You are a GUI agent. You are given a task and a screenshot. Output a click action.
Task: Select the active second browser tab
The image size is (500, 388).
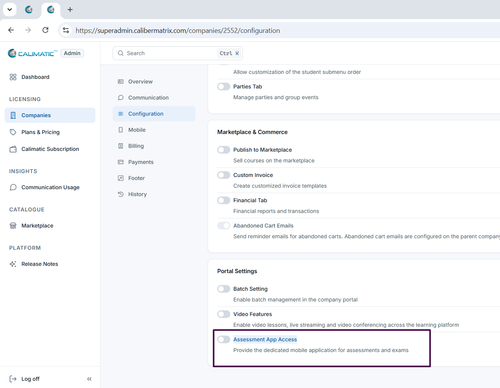(51, 10)
